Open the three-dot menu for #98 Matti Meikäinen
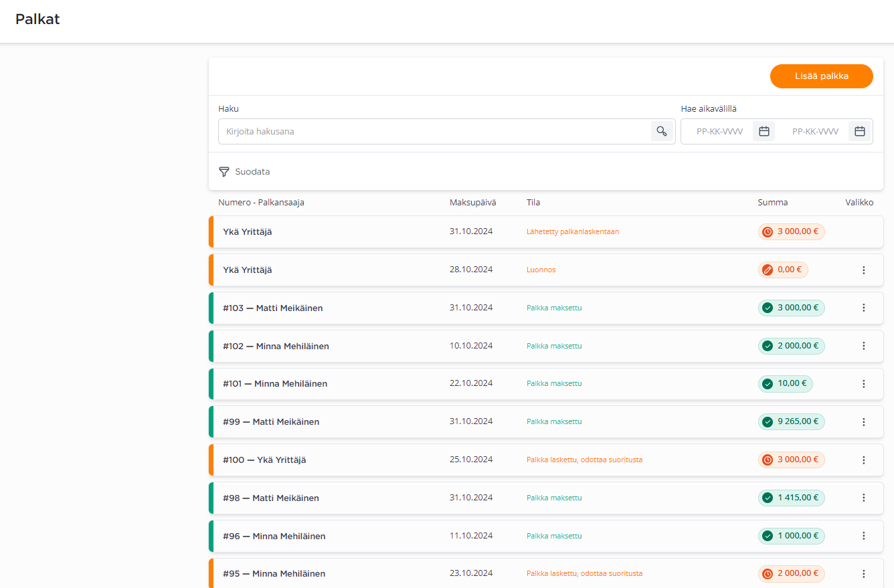This screenshot has height=588, width=894. pyautogui.click(x=863, y=498)
